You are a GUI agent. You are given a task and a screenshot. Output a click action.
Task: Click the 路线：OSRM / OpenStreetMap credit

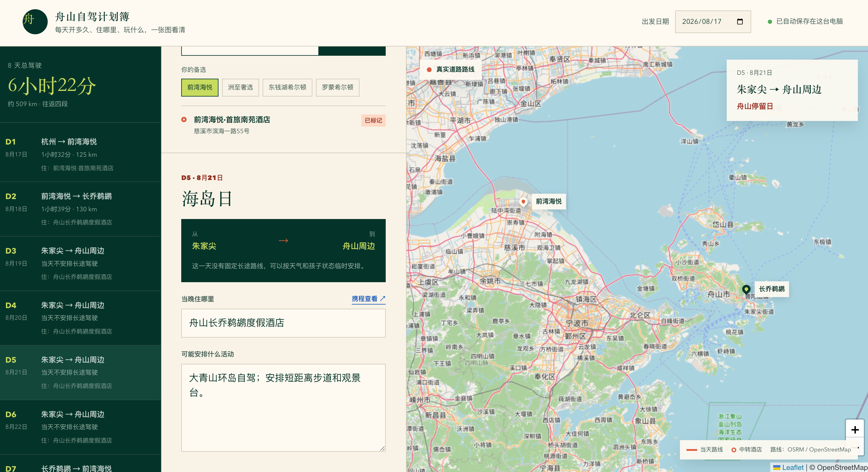point(810,449)
